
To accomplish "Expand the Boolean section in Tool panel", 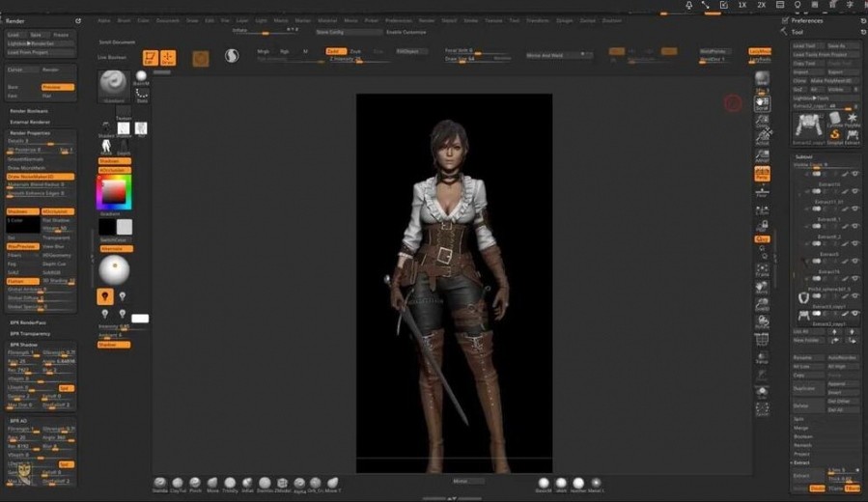I will (x=803, y=436).
